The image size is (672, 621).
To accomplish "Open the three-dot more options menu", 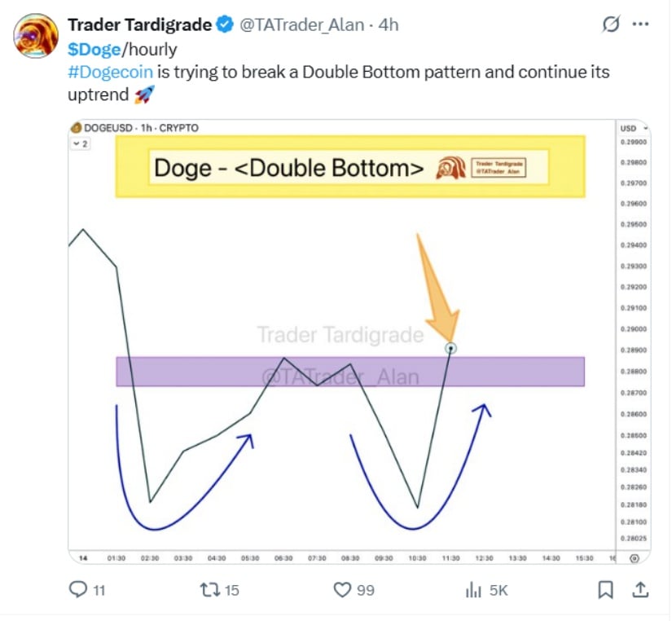I will click(640, 24).
